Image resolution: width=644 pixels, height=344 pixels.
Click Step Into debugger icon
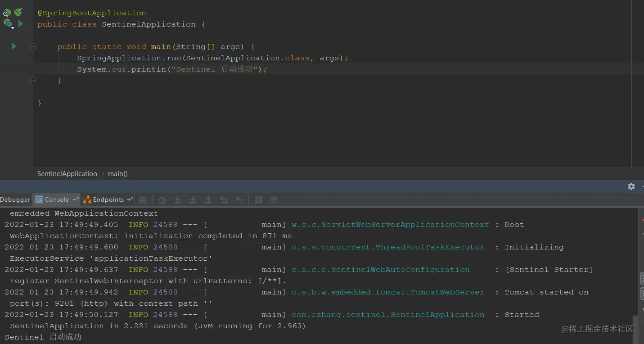pyautogui.click(x=178, y=200)
